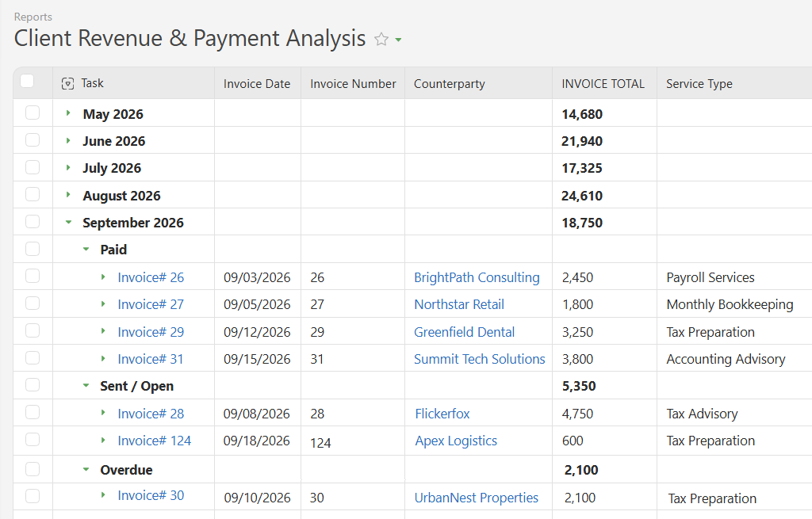This screenshot has width=812, height=519.
Task: Check the August 2026 row checkbox
Action: click(33, 194)
